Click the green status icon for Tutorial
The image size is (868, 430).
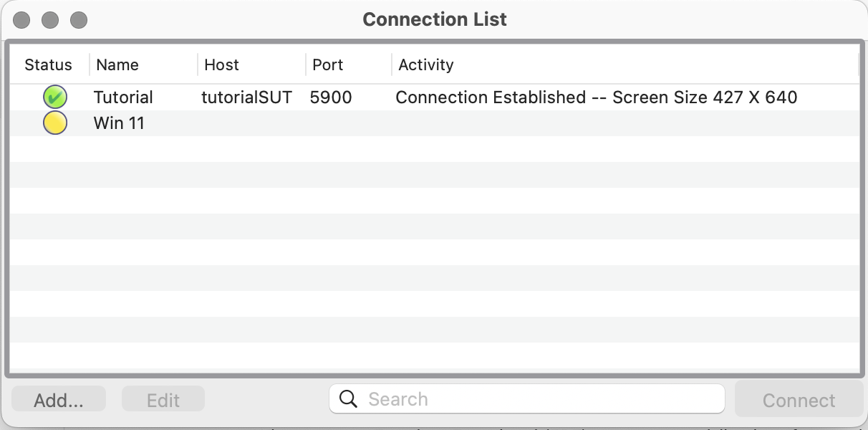pyautogui.click(x=55, y=97)
